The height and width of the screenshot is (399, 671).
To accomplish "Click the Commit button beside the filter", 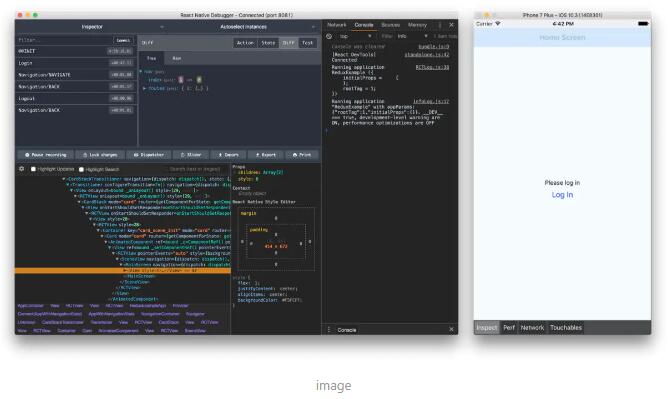I will (123, 40).
